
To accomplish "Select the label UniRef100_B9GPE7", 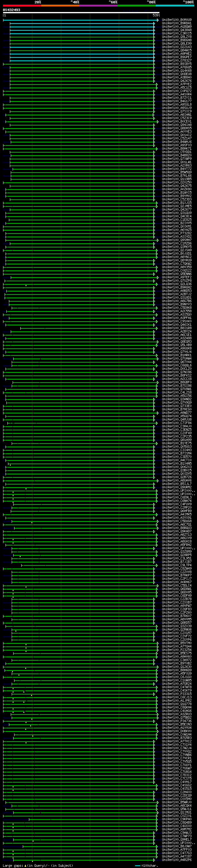I will 177,57.
